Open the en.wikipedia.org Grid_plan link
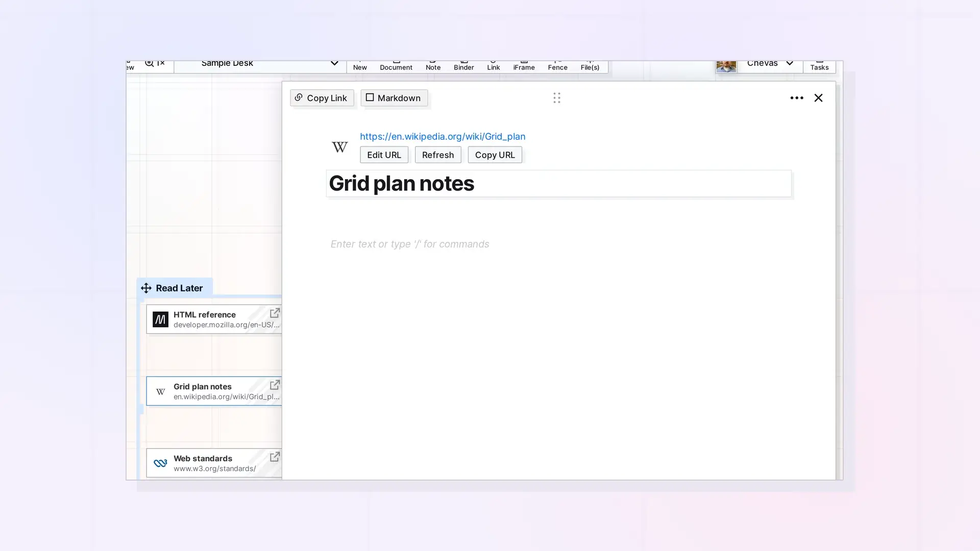The image size is (980, 551). click(442, 136)
